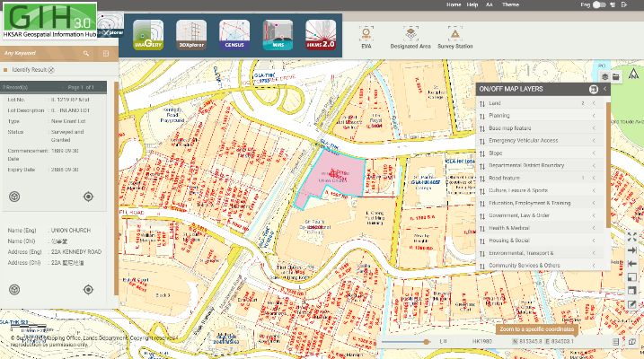Click the layers panel vertical scrollbar
This screenshot has width=644, height=359.
point(608,165)
